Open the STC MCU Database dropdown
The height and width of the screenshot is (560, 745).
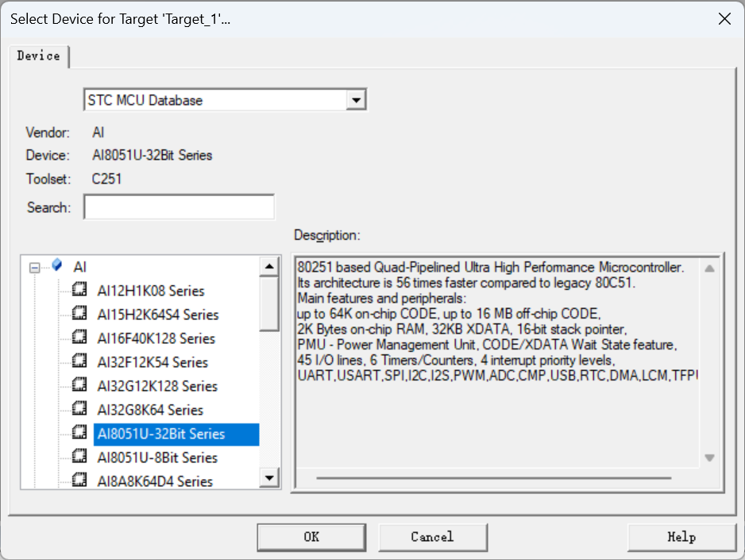pos(356,100)
